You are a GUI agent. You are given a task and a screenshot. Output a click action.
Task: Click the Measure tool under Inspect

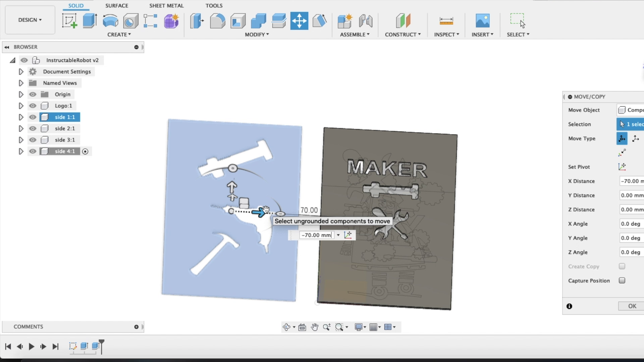tap(446, 21)
